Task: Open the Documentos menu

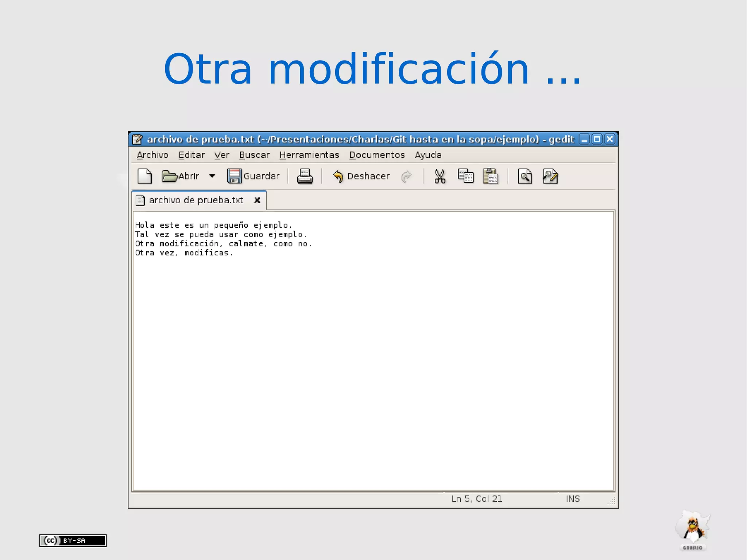Action: click(377, 155)
